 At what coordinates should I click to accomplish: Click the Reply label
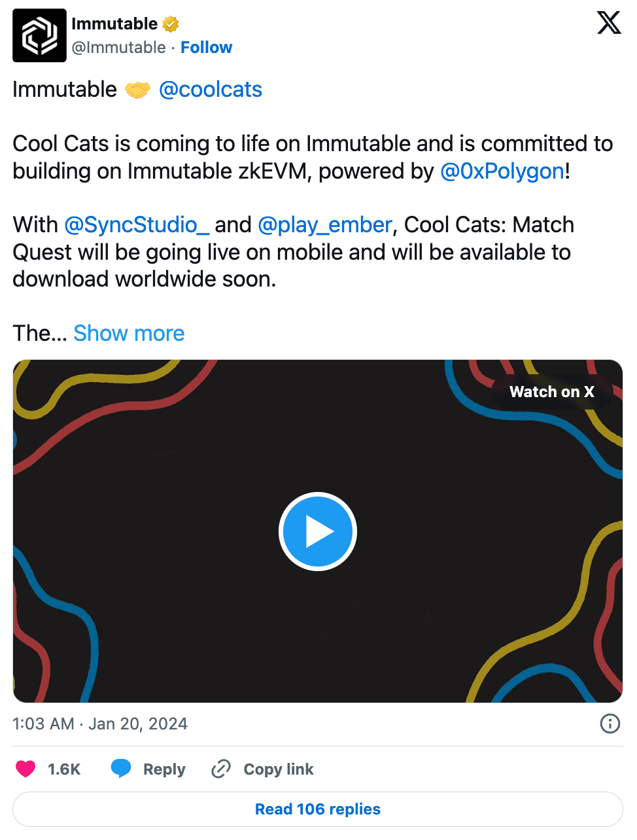coord(164,769)
